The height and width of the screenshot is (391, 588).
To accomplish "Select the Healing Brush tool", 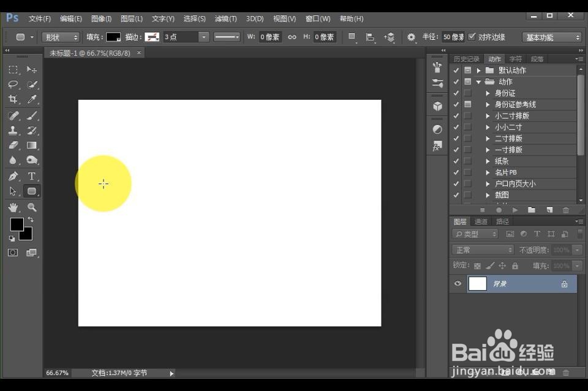I will [x=13, y=116].
